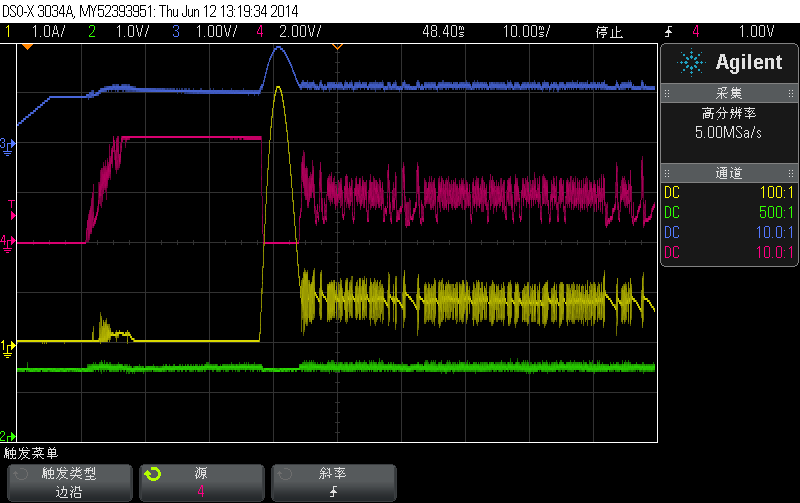
Task: Click the 5.00MSa/s sample rate
Action: (x=729, y=133)
